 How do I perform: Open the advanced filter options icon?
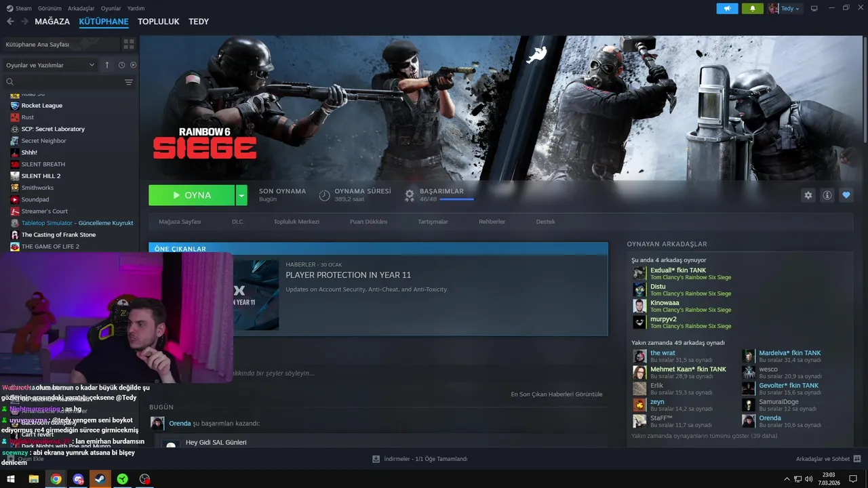pos(128,82)
